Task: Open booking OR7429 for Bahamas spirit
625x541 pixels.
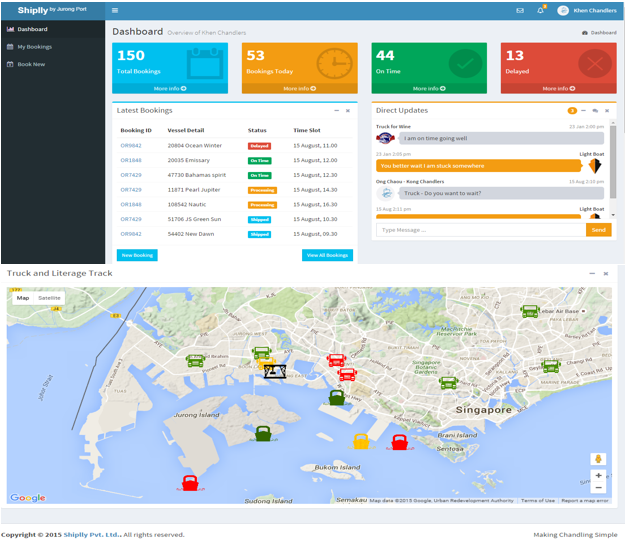Action: pyautogui.click(x=131, y=175)
